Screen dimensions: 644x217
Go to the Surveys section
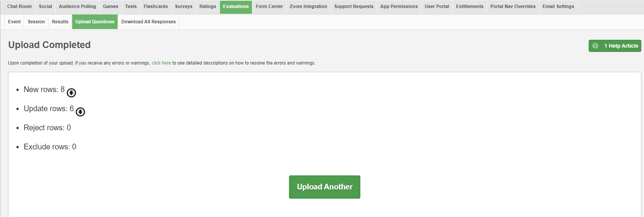[x=184, y=6]
